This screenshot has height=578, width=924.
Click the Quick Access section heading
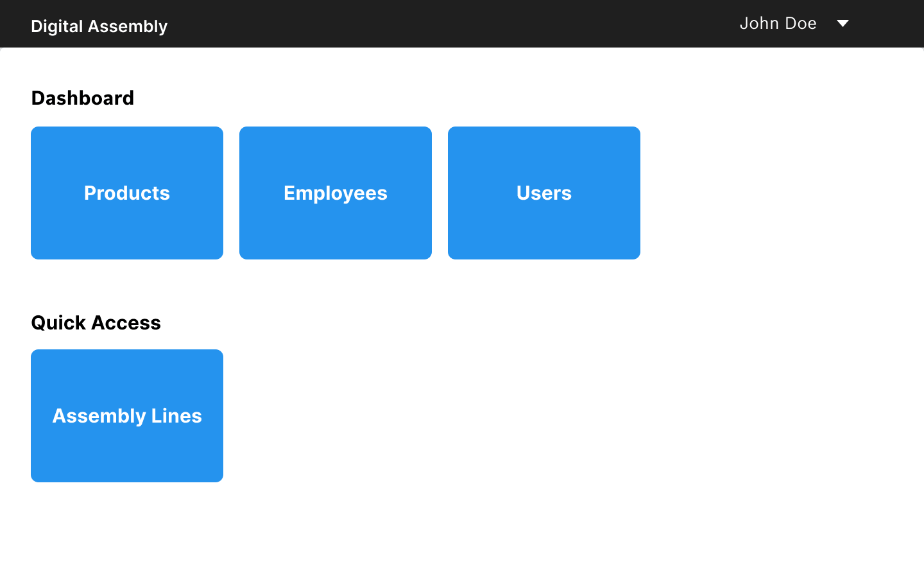tap(96, 322)
